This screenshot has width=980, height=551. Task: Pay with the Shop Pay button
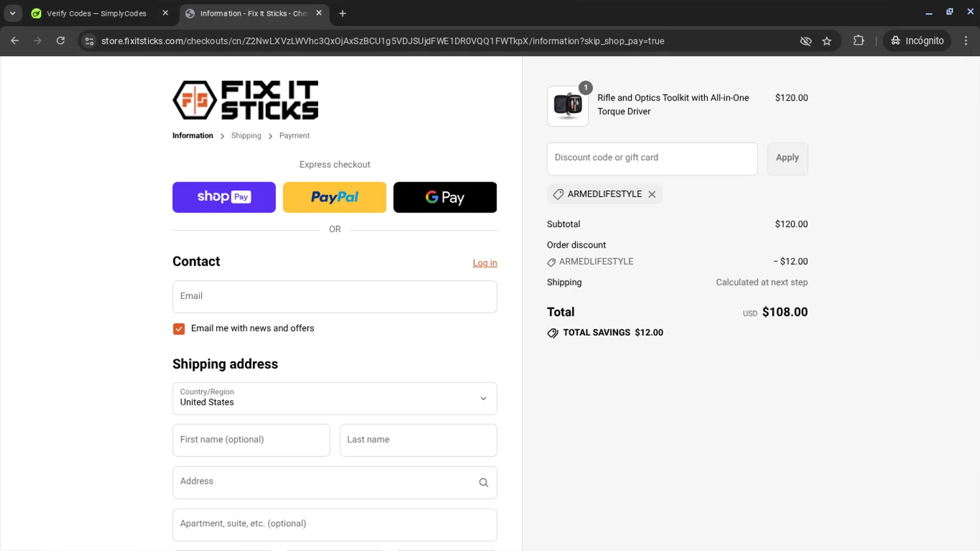point(223,197)
